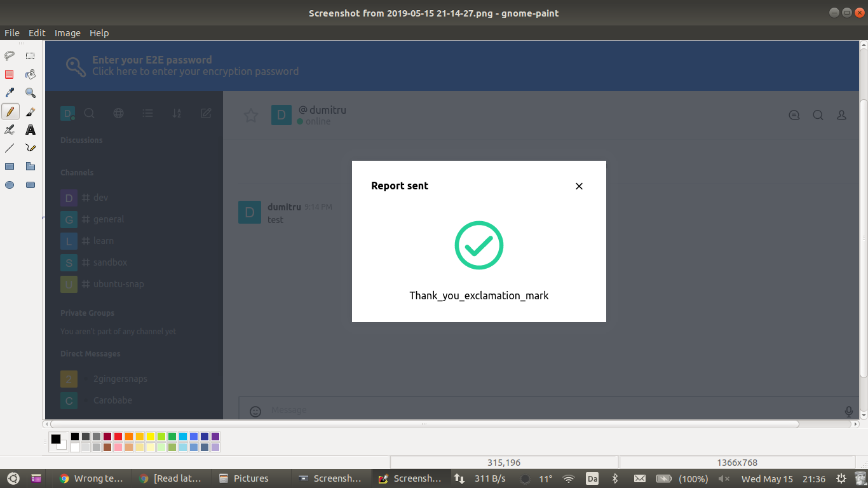Open the Image menu
Image resolution: width=868 pixels, height=488 pixels.
67,33
